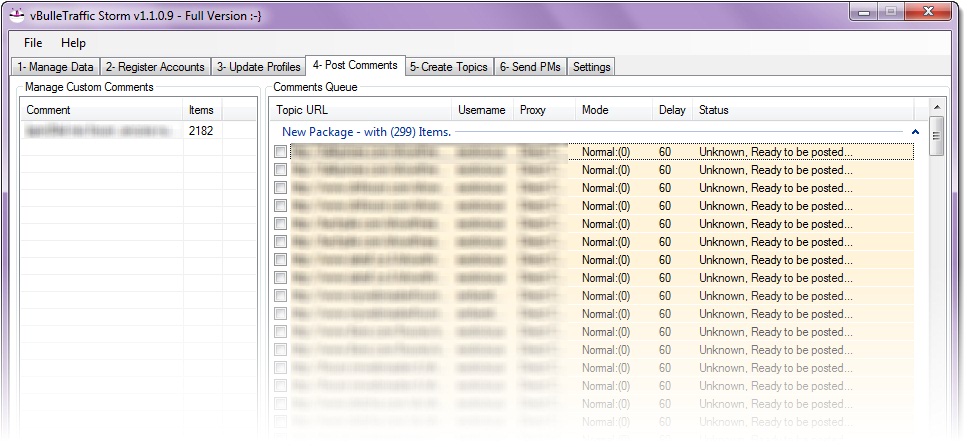Image resolution: width=969 pixels, height=447 pixels.
Task: Click the New Package group header
Action: click(366, 132)
